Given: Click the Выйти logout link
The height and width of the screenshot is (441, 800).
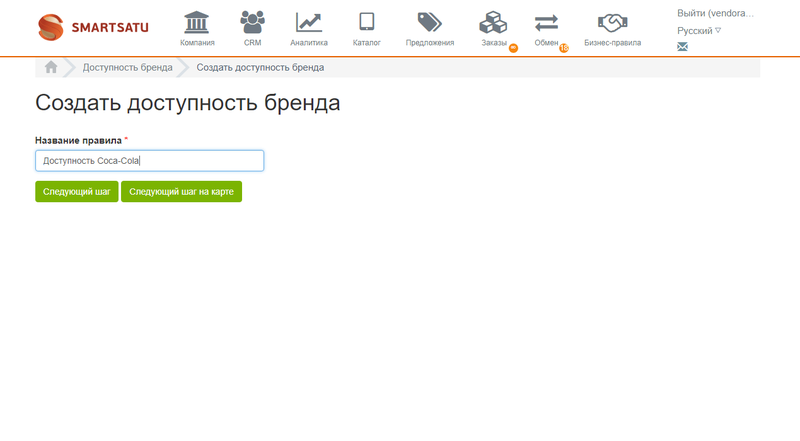Looking at the screenshot, I should (715, 13).
